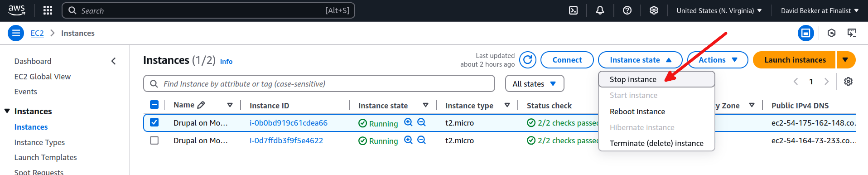This screenshot has width=868, height=175.
Task: Open the notifications bell
Action: 600,10
